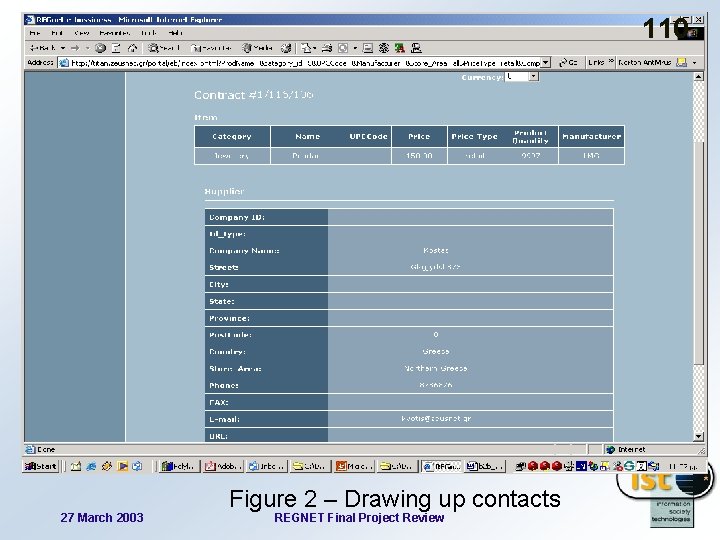720x540 pixels.
Task: Open the File menu
Action: [35, 33]
